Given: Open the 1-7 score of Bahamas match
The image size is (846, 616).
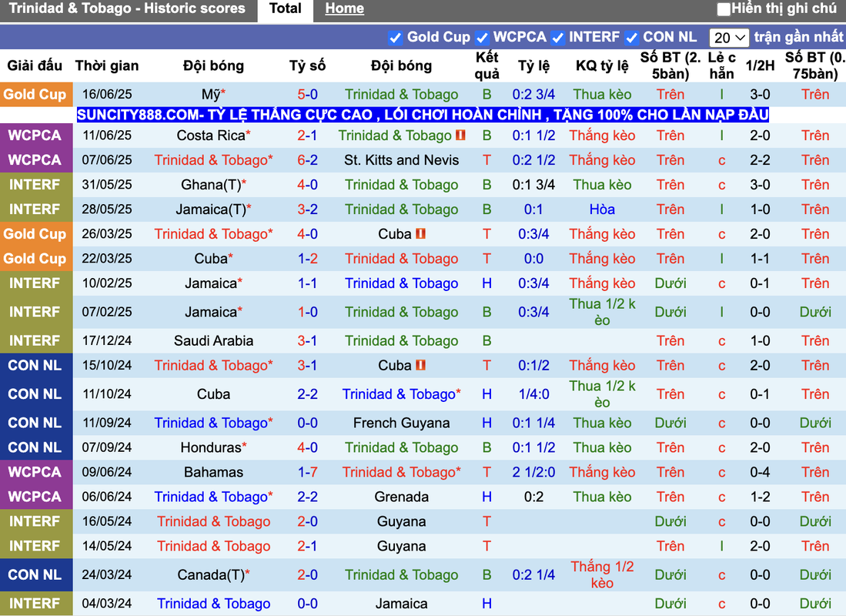Looking at the screenshot, I should [x=307, y=472].
